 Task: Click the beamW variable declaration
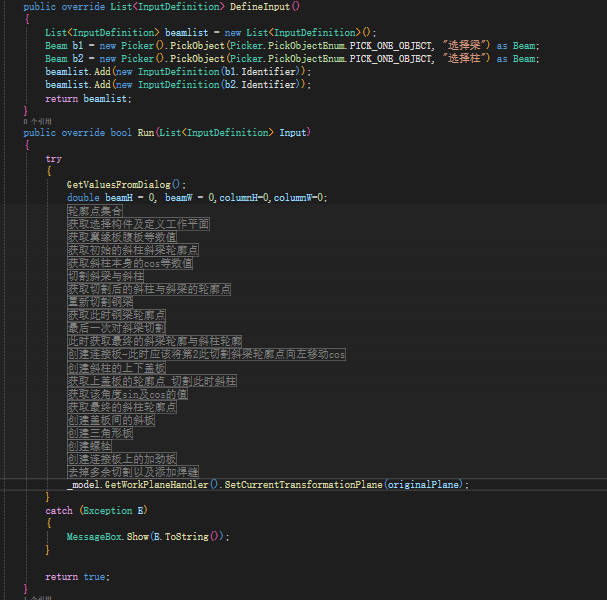178,198
